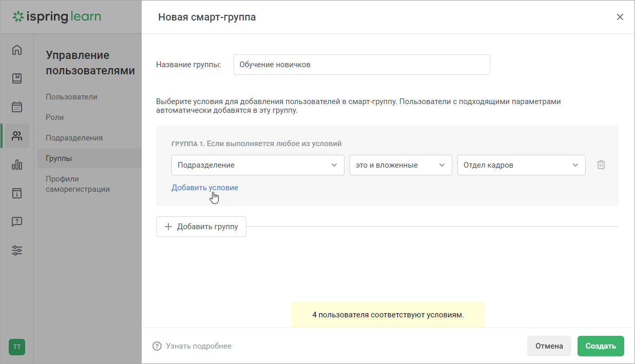
Task: Click the 'ГРУППА 1' condition header text
Action: tap(257, 144)
